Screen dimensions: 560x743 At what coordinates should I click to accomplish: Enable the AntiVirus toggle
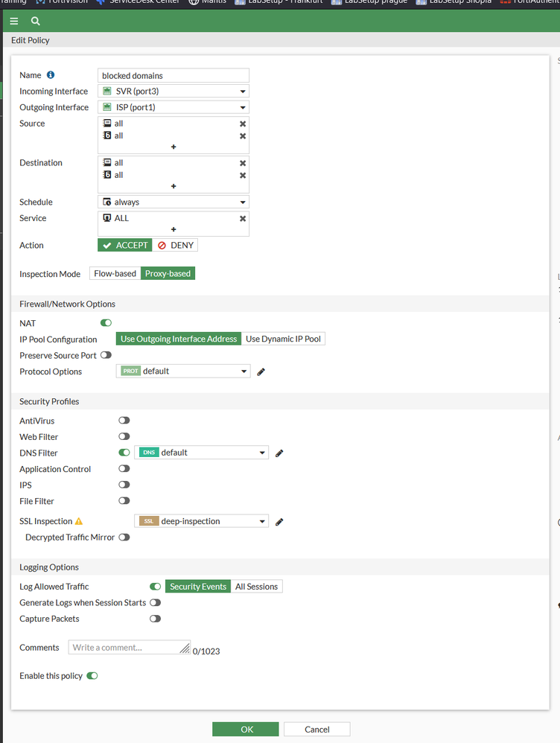[124, 421]
